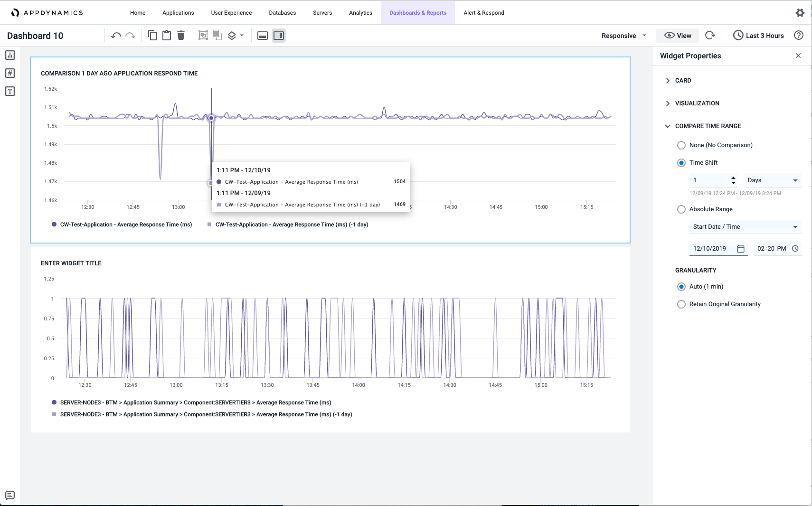
Task: Toggle the right side panel layout icon
Action: (279, 36)
